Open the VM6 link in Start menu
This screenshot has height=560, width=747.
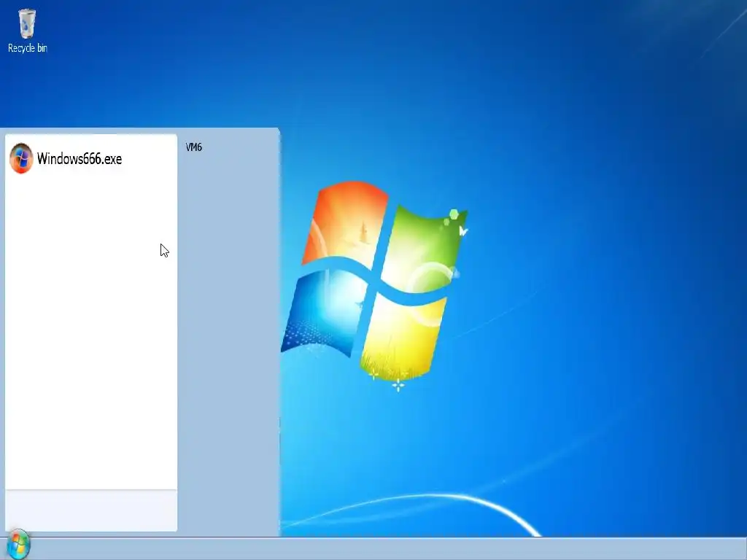[x=194, y=147]
